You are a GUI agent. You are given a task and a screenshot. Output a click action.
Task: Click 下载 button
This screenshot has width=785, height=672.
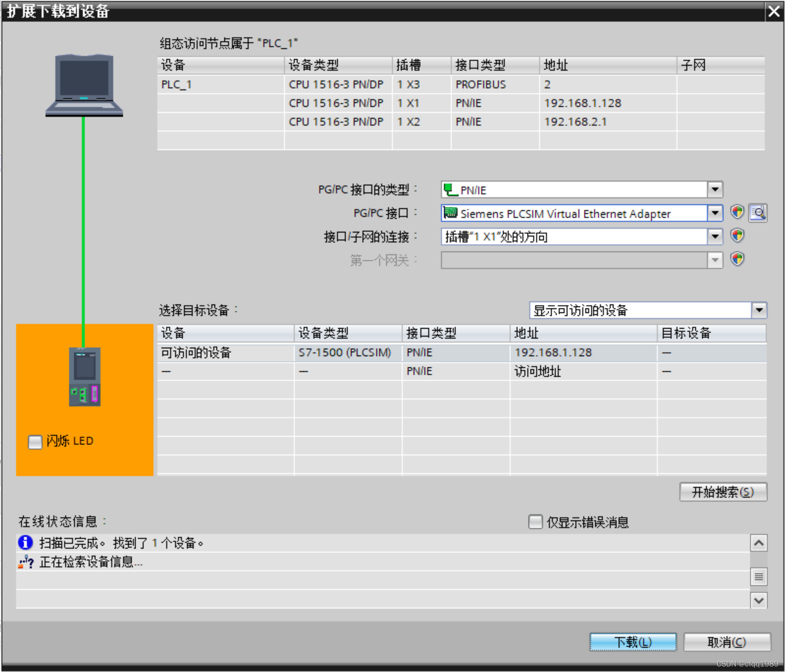point(632,642)
